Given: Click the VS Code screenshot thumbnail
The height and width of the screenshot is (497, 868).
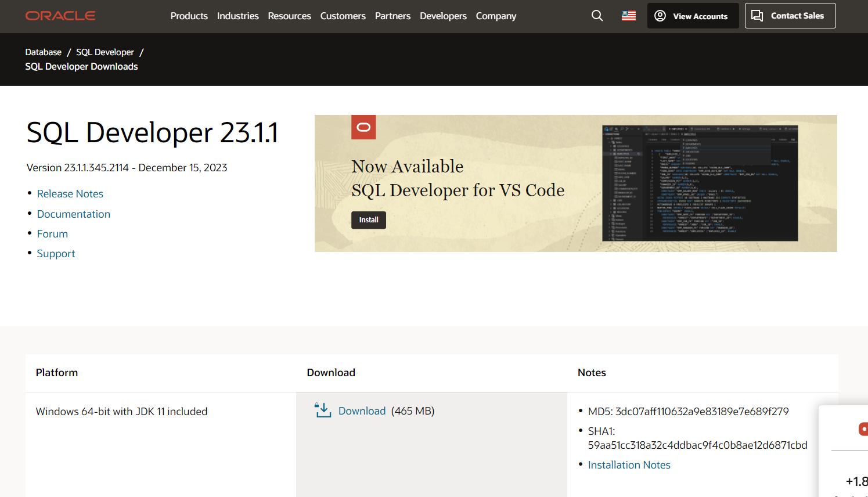Looking at the screenshot, I should coord(700,183).
